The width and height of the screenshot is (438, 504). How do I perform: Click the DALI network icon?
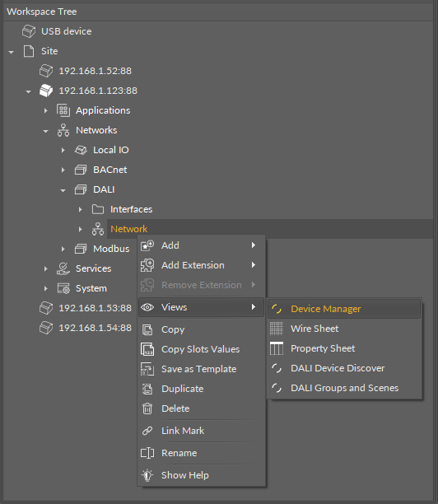(81, 189)
